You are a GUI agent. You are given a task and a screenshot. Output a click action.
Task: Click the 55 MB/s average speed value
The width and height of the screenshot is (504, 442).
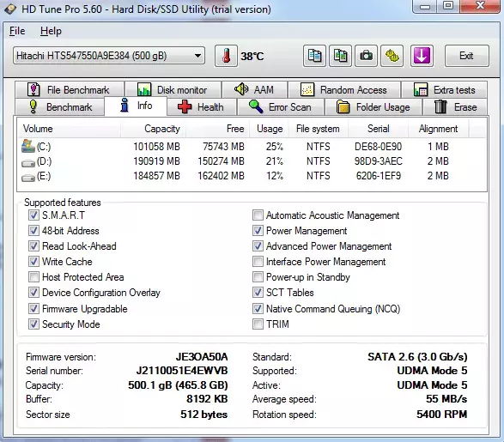point(446,398)
